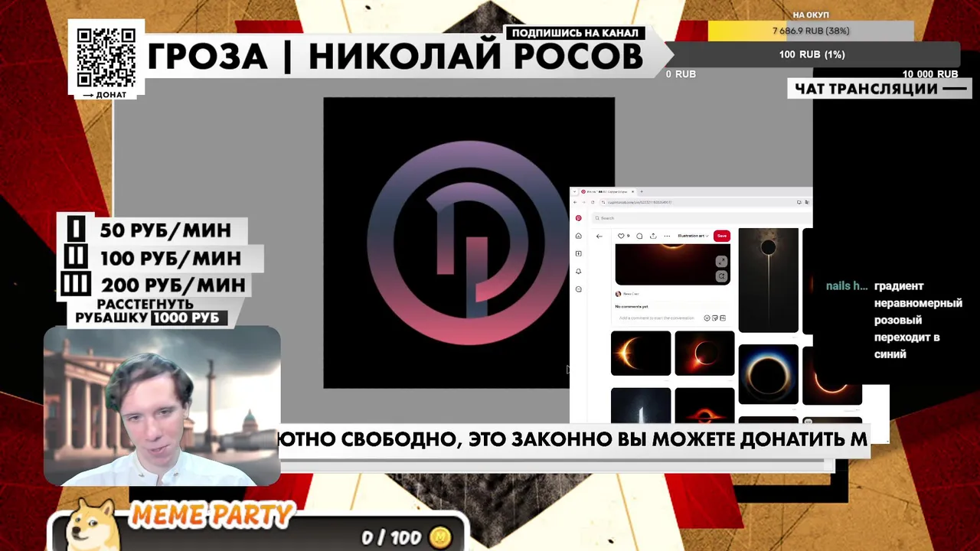Screen dimensions: 980x551
Task: Click the cast screen icon in address bar
Action: 799,202
